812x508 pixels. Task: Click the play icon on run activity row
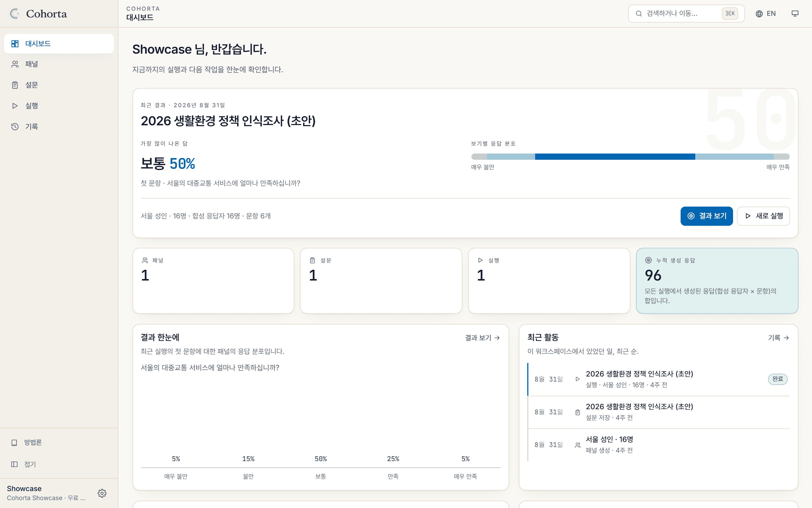coord(577,379)
